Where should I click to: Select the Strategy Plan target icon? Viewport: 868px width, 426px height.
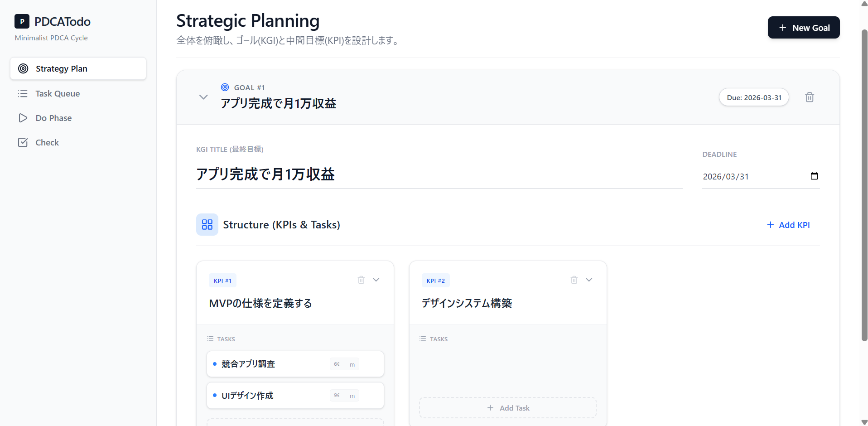pyautogui.click(x=23, y=68)
